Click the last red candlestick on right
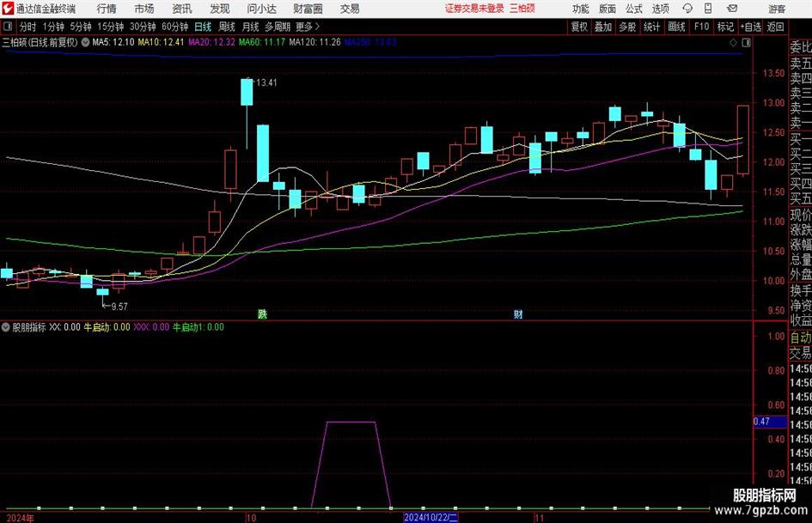This screenshot has height=523, width=812. point(743,139)
